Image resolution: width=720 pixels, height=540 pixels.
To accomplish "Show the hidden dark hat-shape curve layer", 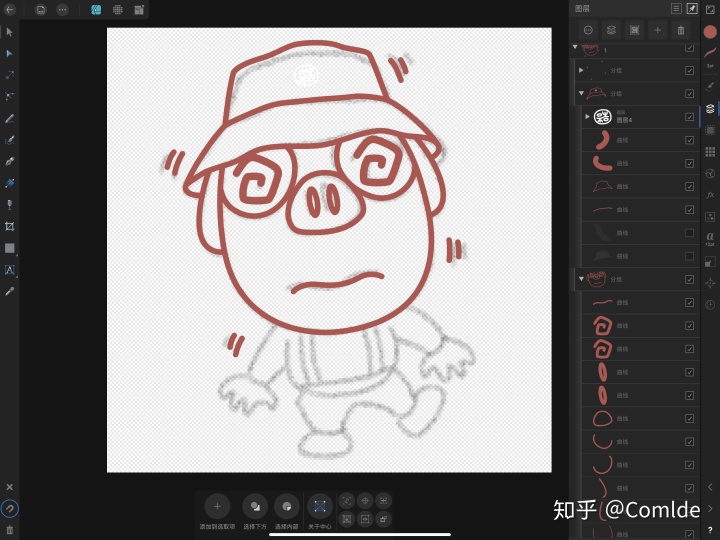I will [x=689, y=256].
